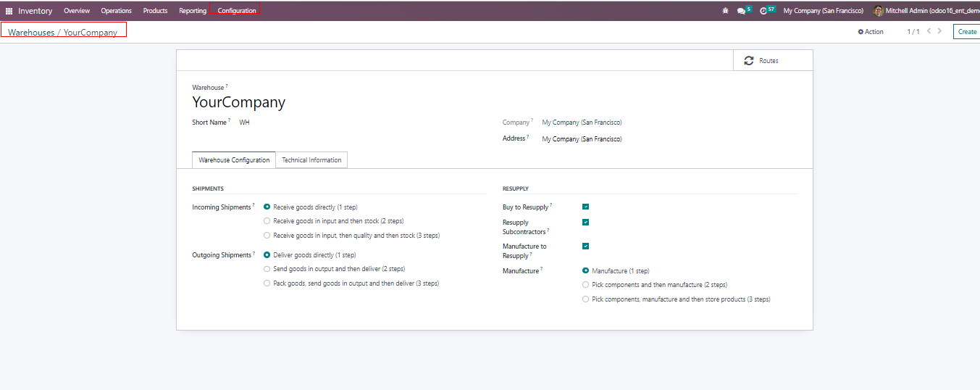Select Pack goods, send, deliver (3 steps)
Image resolution: width=980 pixels, height=390 pixels.
pyautogui.click(x=267, y=283)
